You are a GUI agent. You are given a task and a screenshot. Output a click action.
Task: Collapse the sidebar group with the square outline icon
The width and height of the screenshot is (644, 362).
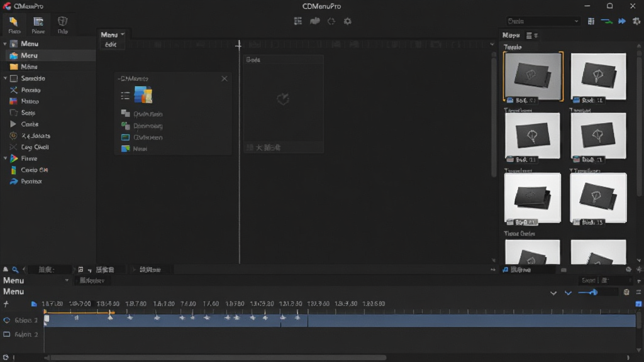pos(5,78)
